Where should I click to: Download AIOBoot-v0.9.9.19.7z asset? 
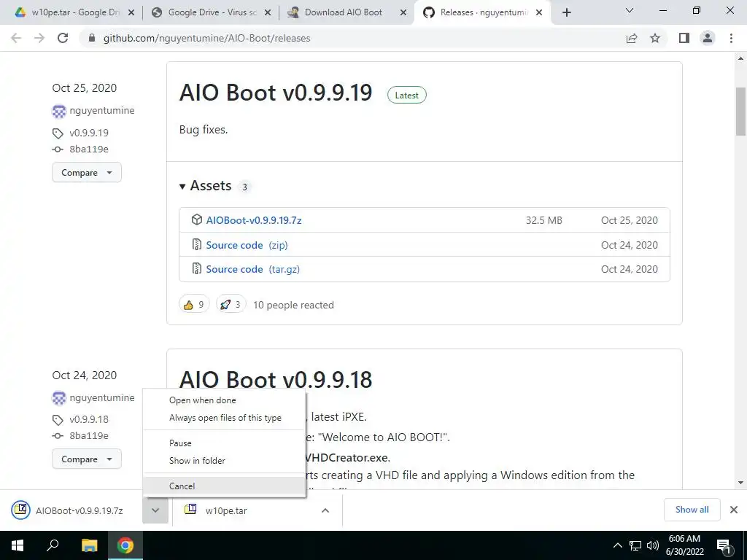[254, 220]
